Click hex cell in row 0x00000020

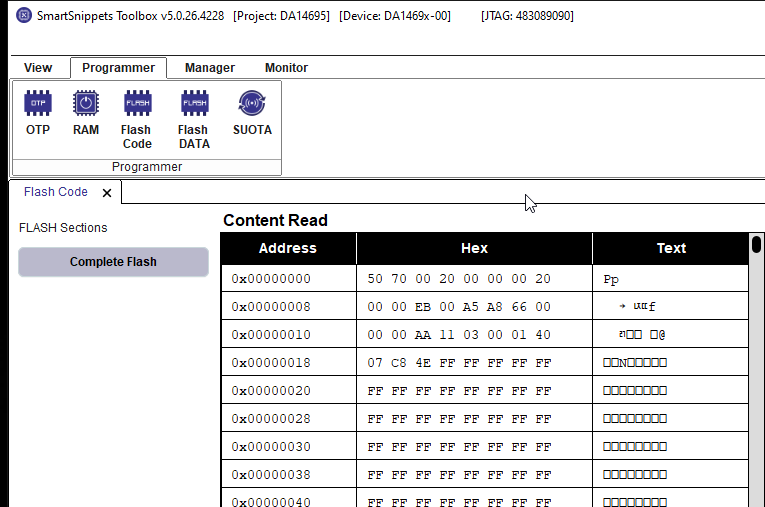474,391
